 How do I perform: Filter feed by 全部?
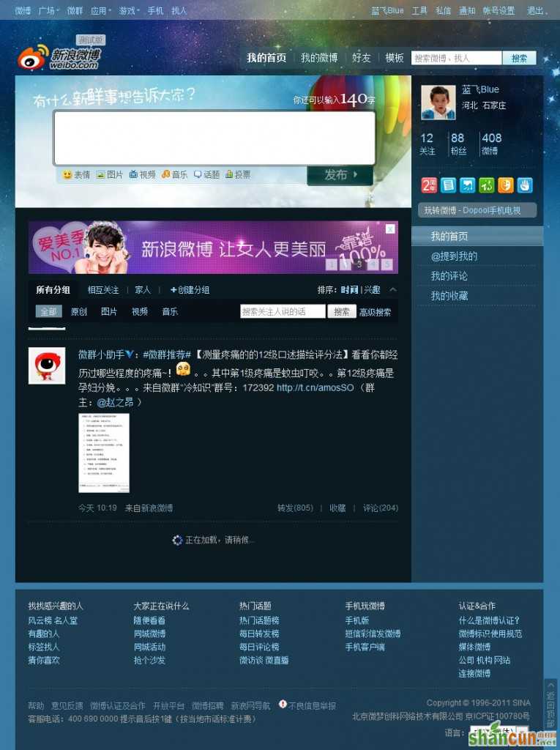[49, 312]
